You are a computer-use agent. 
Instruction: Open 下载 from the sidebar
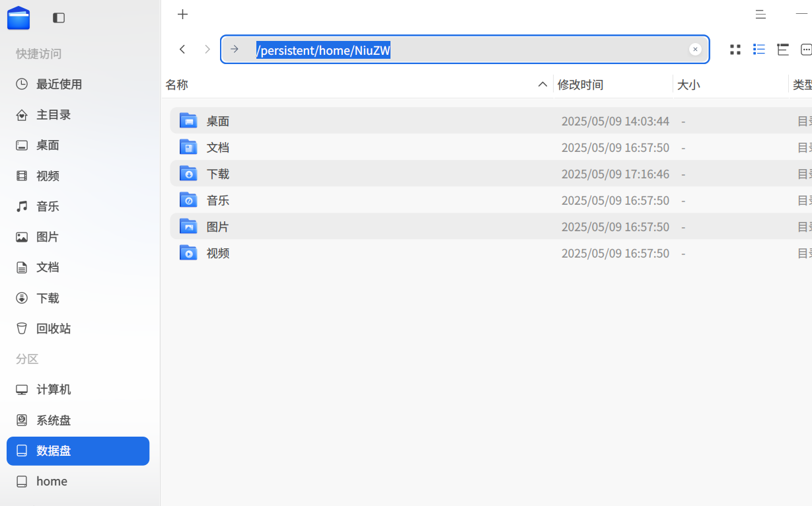tap(78, 299)
